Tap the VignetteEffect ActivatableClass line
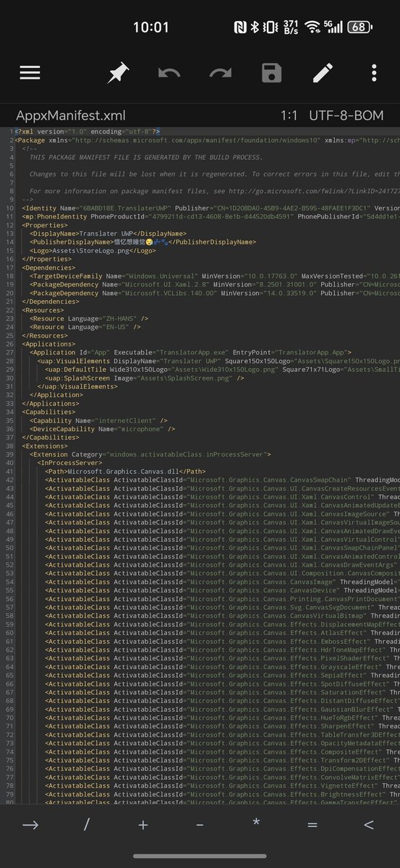 (x=221, y=784)
